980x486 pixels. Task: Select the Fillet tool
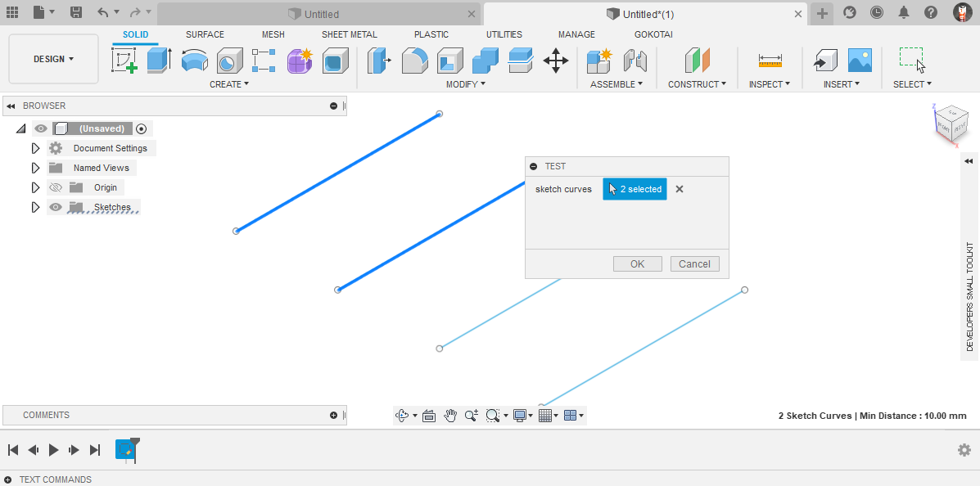click(415, 61)
